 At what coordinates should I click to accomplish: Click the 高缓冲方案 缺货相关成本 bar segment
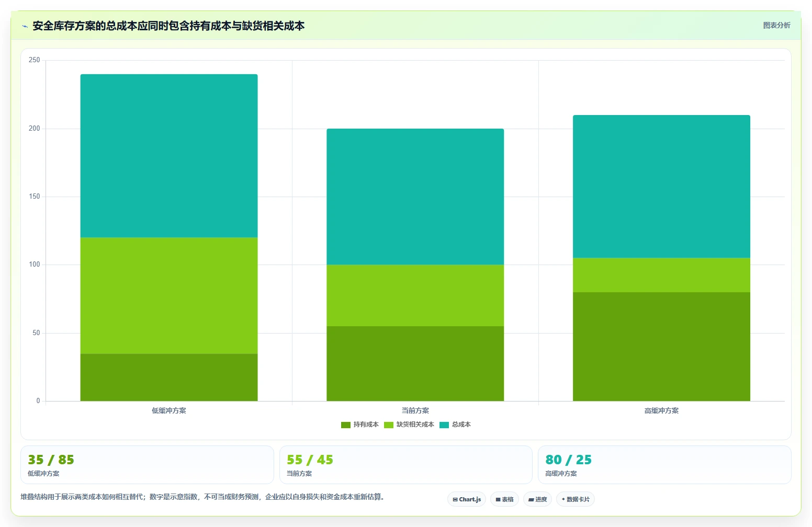(x=662, y=275)
